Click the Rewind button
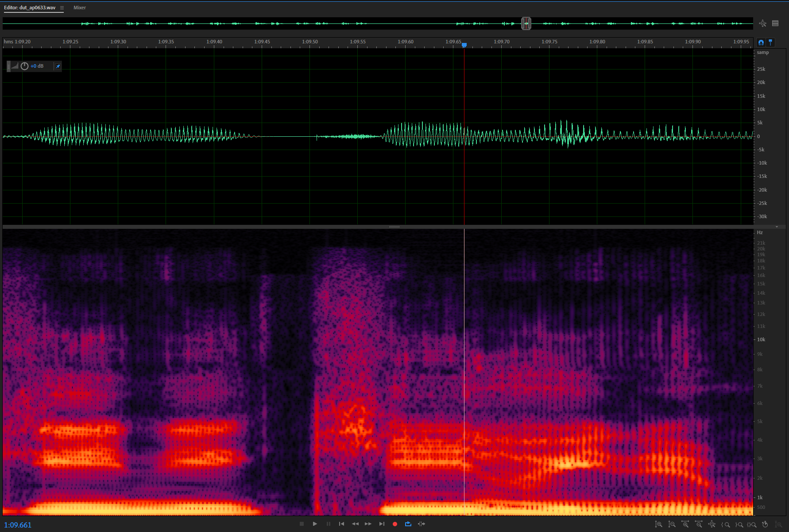 (355, 524)
